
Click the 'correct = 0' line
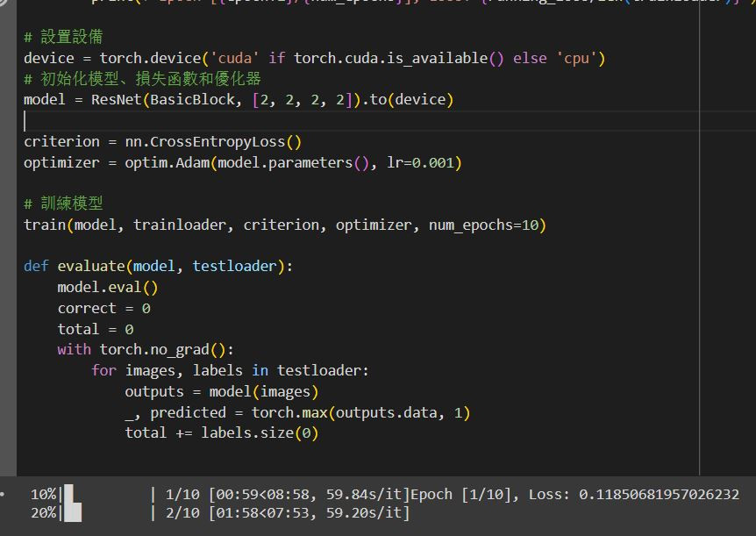[103, 308]
